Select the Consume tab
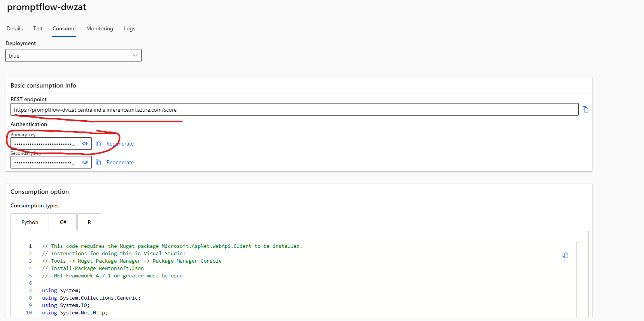 click(64, 29)
